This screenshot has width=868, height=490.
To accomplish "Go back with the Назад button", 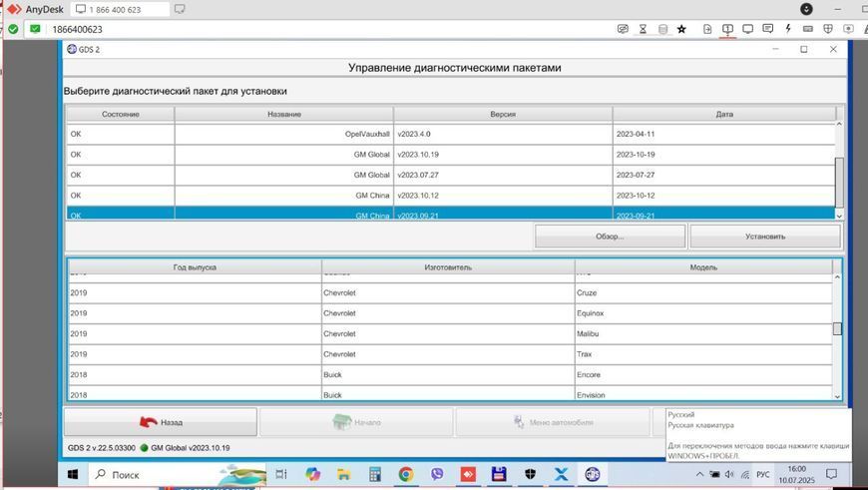I will pyautogui.click(x=161, y=422).
